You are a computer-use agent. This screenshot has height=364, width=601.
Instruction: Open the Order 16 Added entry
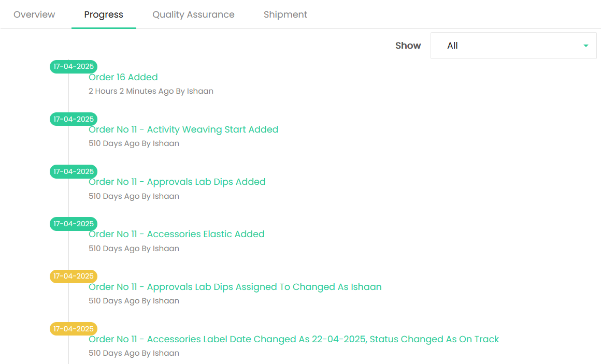click(123, 77)
